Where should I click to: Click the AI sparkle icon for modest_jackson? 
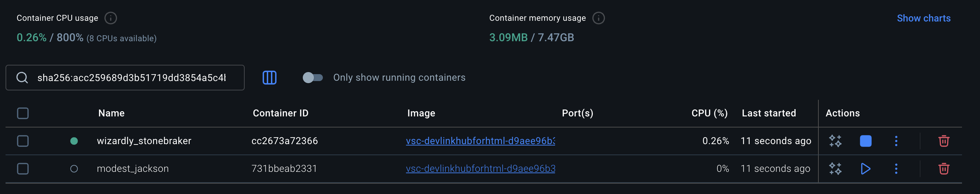[x=835, y=168]
